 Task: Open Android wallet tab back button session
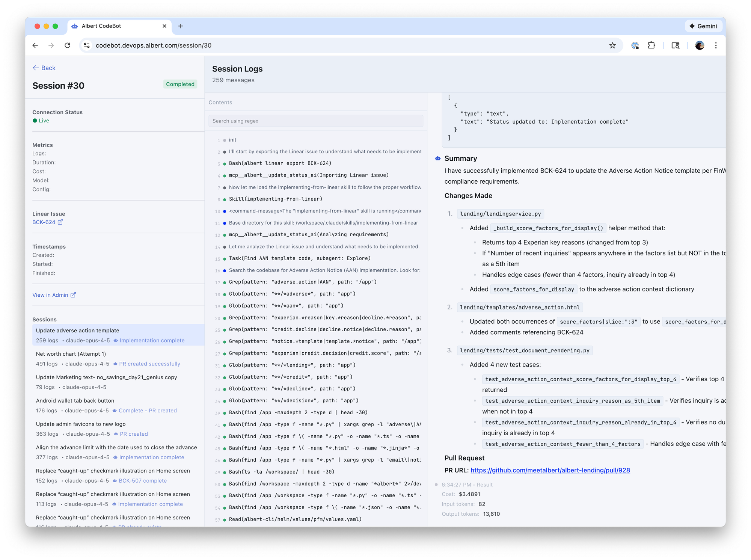click(75, 401)
